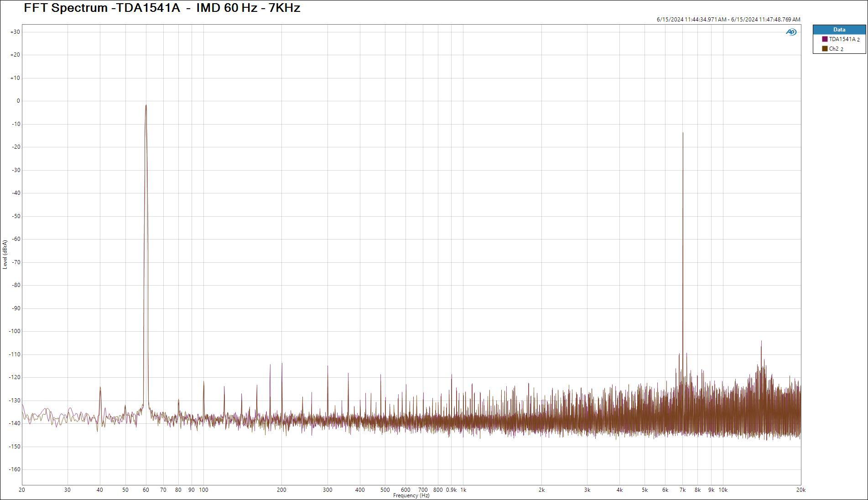Click the AP logo icon in graph corner
The height and width of the screenshot is (500, 868).
click(x=791, y=32)
